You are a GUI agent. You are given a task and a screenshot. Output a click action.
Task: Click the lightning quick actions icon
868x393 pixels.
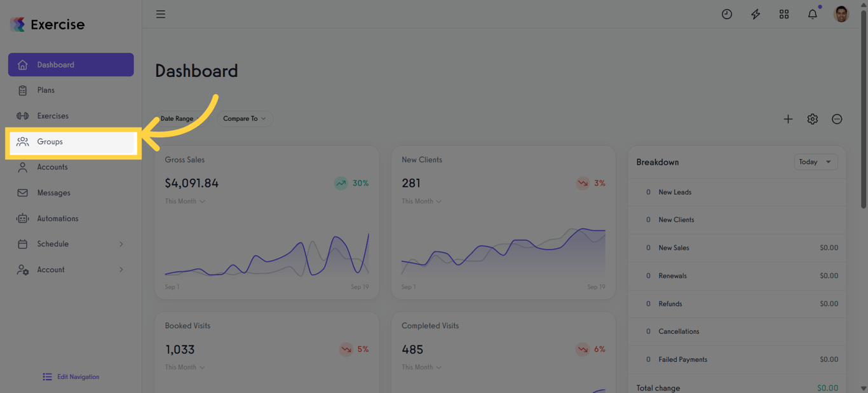(755, 13)
